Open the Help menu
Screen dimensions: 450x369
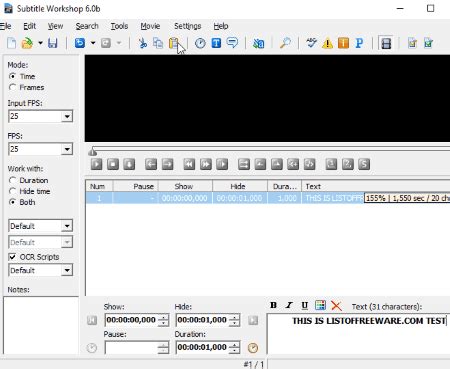click(x=221, y=26)
